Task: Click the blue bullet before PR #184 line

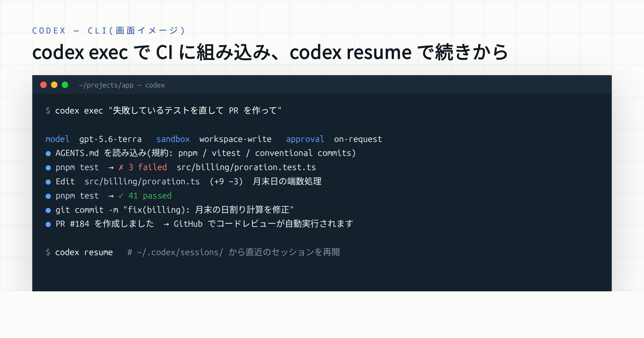Action: coord(48,224)
